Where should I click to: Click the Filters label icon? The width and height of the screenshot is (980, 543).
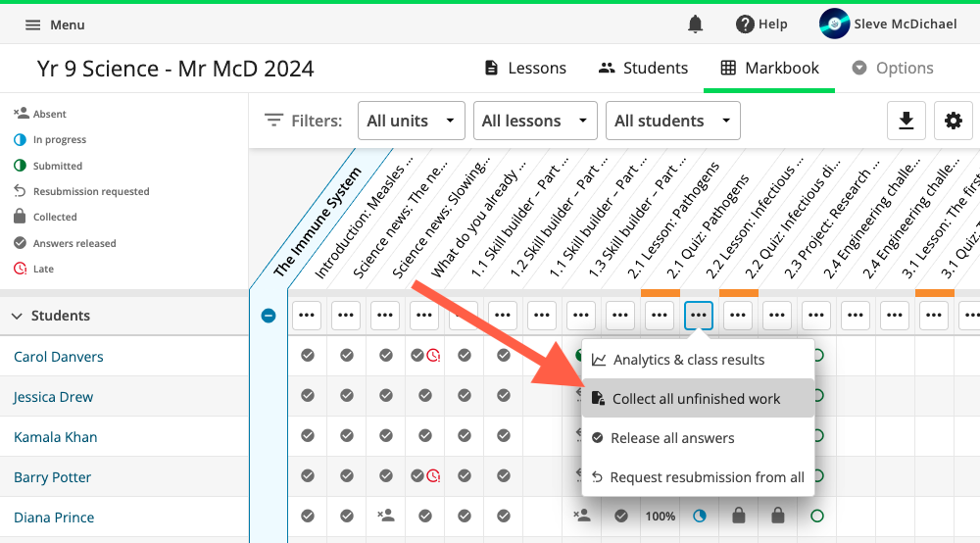273,120
